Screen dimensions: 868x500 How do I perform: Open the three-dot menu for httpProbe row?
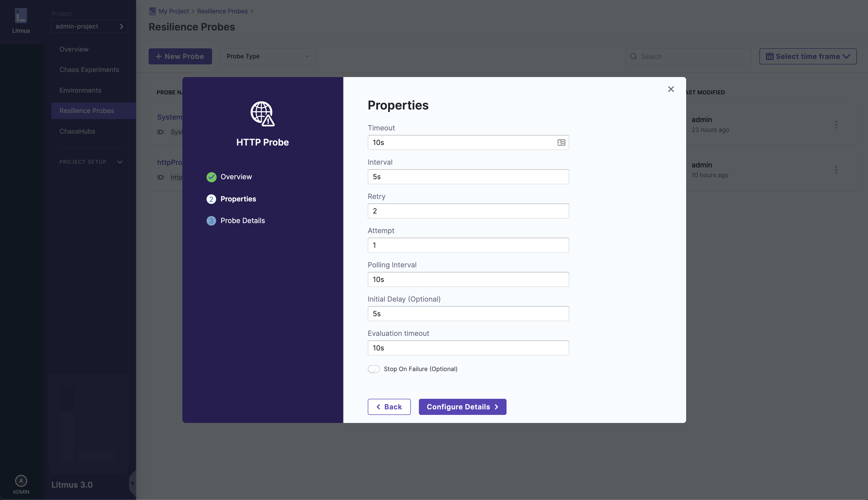[x=836, y=170]
